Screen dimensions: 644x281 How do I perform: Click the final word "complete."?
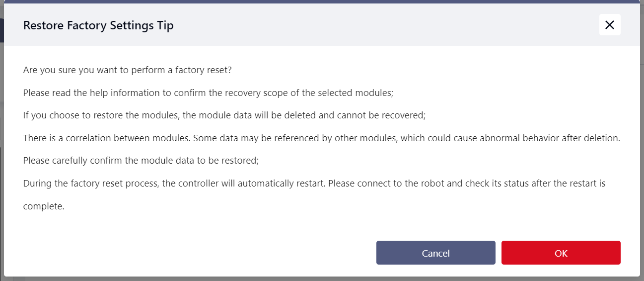click(44, 206)
